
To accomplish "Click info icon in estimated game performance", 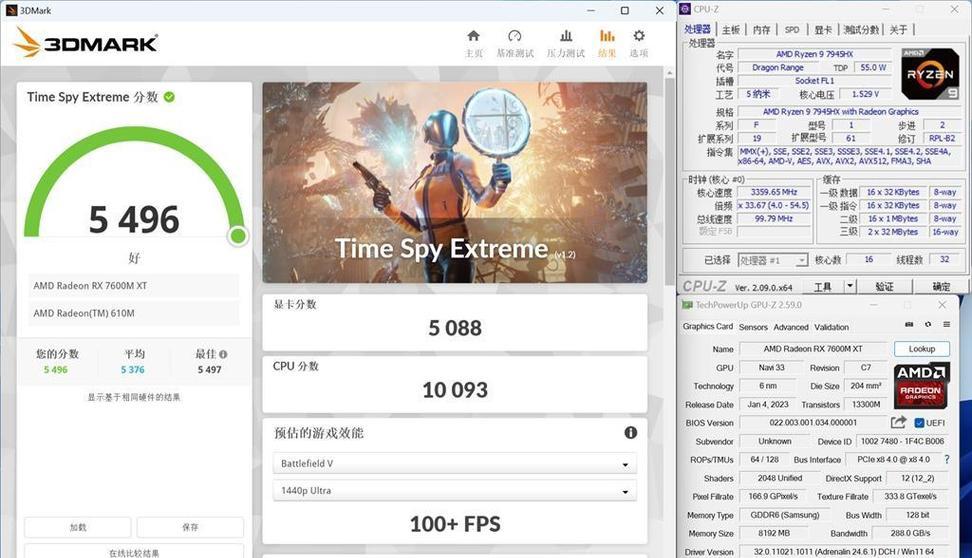I will pyautogui.click(x=630, y=433).
